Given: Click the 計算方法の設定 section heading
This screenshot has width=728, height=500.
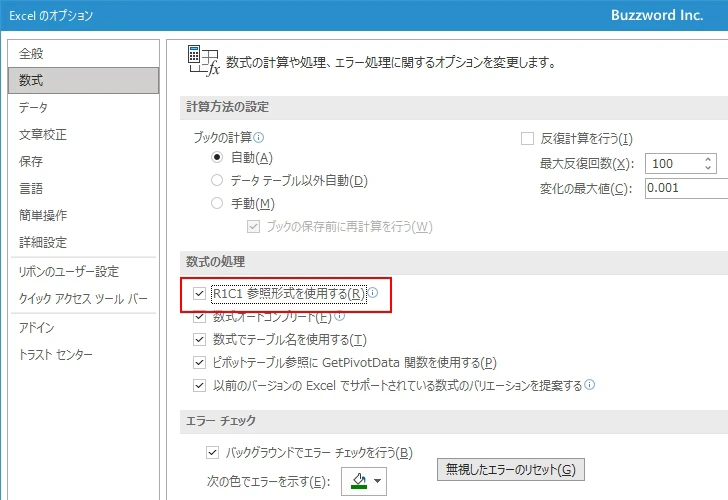Looking at the screenshot, I should pos(228,107).
